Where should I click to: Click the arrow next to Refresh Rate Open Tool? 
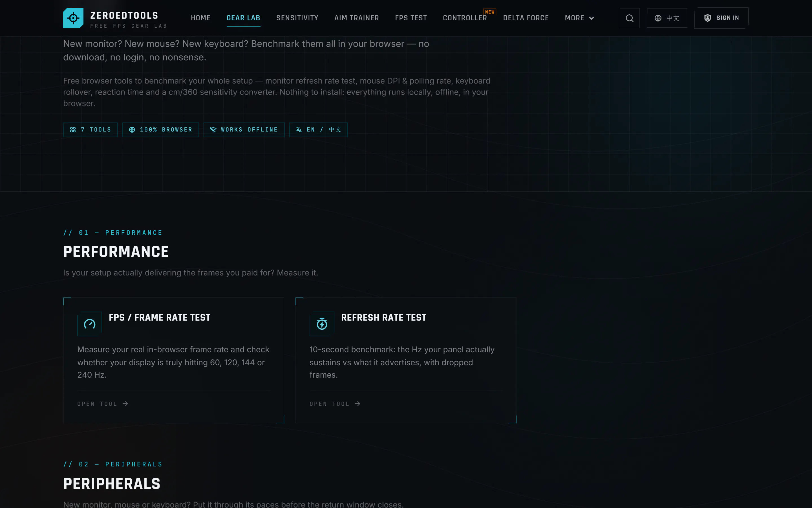pos(358,404)
